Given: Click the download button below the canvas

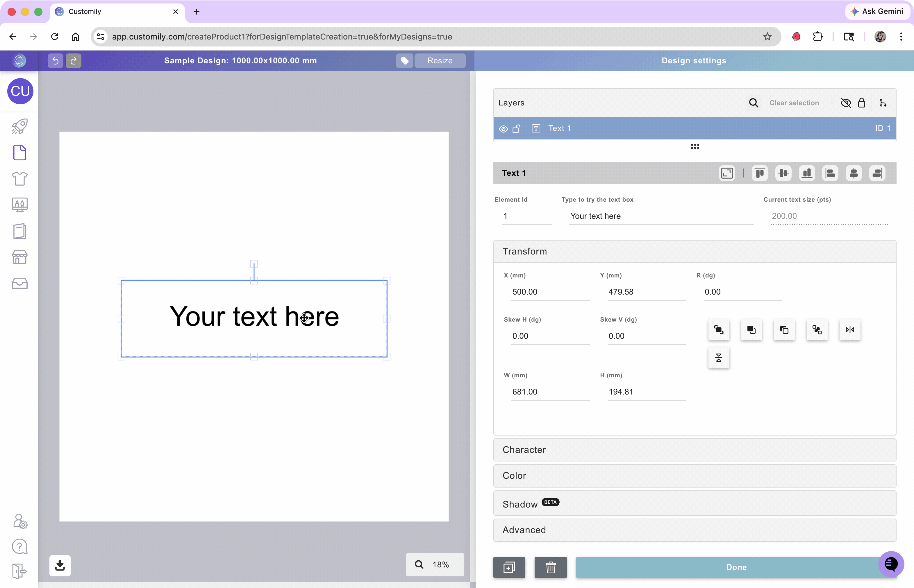Looking at the screenshot, I should (60, 565).
